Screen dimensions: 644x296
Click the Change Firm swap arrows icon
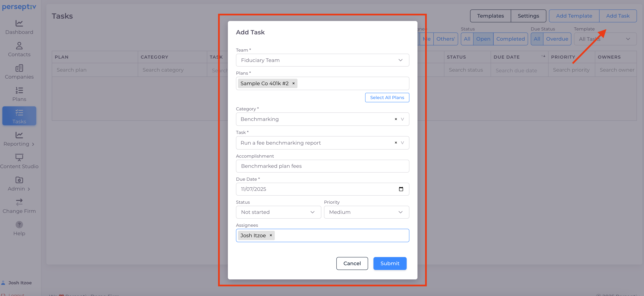(19, 202)
